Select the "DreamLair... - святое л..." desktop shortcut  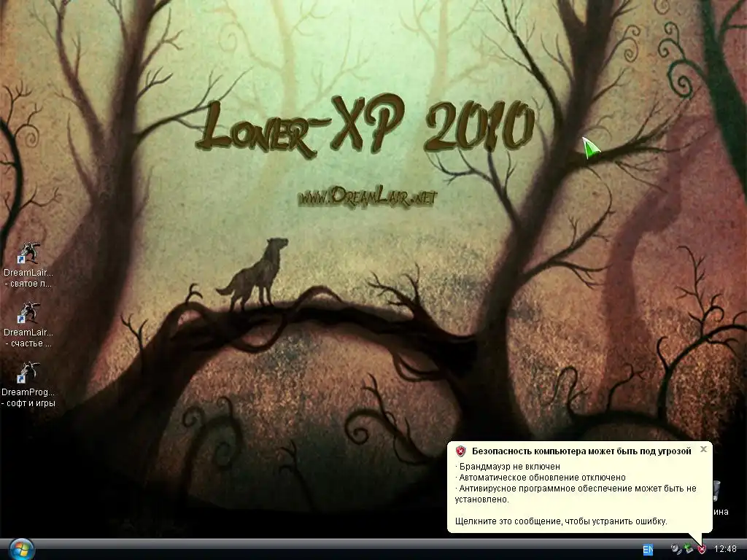(28, 265)
